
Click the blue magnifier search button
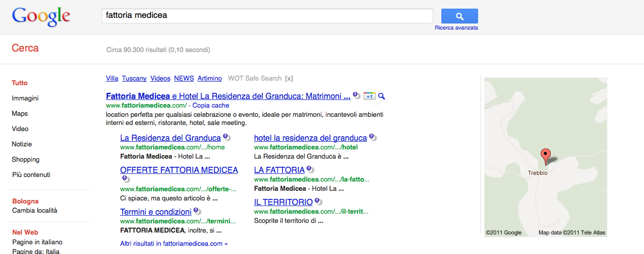click(459, 16)
